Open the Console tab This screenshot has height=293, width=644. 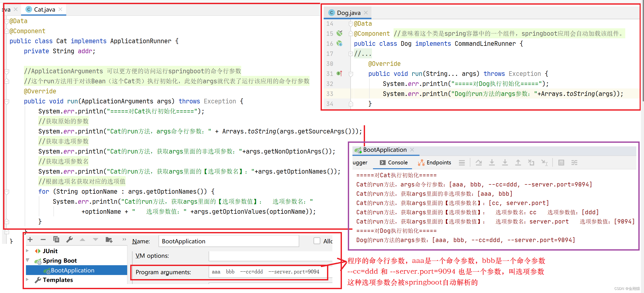coord(394,163)
